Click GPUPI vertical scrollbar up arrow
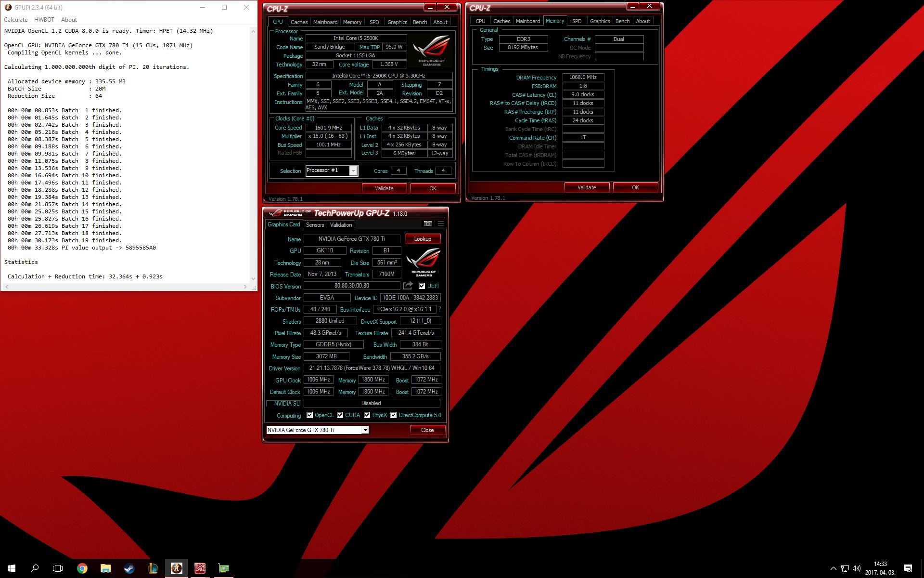The height and width of the screenshot is (578, 924). tap(253, 31)
